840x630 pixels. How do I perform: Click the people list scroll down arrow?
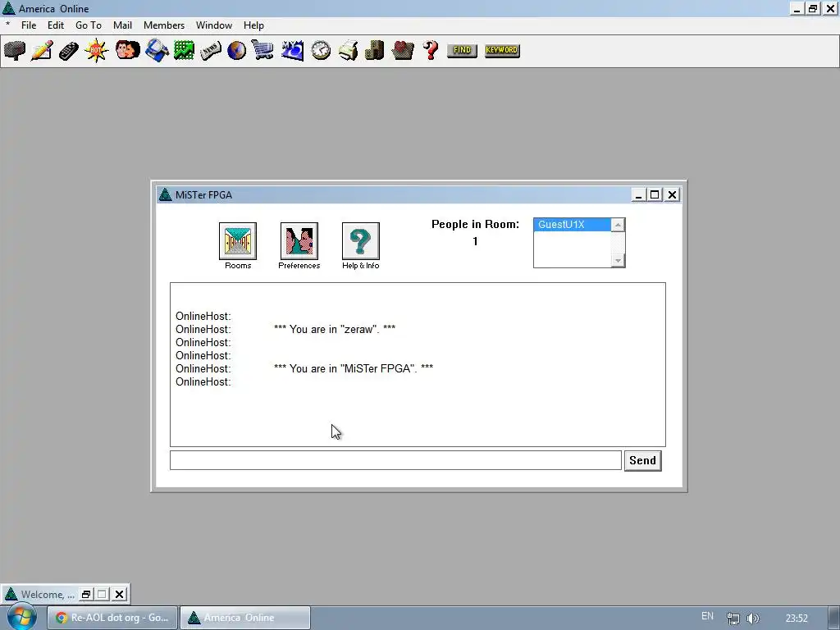(x=618, y=260)
